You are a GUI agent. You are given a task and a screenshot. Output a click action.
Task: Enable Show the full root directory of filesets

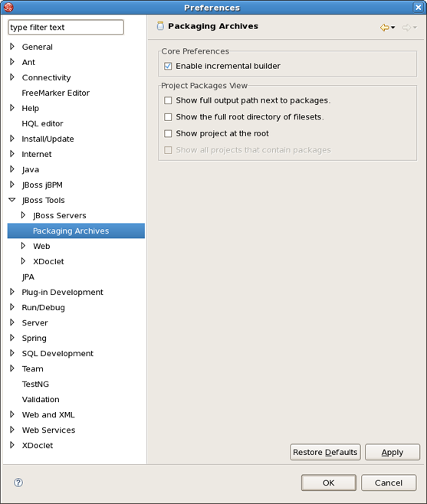click(x=168, y=117)
